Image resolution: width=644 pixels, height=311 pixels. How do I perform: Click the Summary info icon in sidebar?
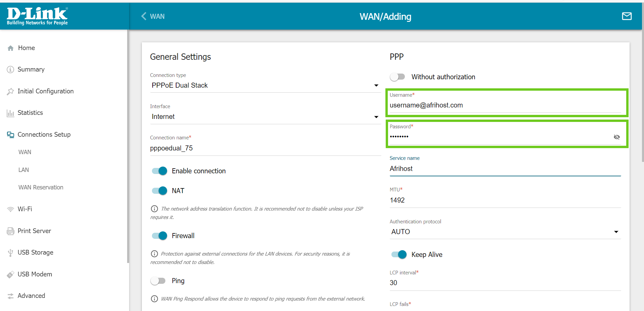pyautogui.click(x=11, y=70)
